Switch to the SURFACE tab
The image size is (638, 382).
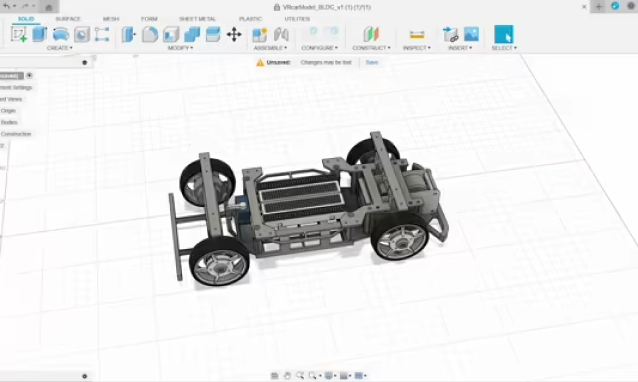pyautogui.click(x=68, y=19)
